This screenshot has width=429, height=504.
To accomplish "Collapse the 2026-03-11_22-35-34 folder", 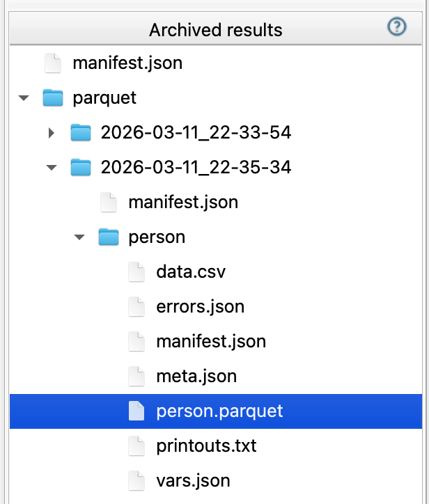I will point(52,168).
